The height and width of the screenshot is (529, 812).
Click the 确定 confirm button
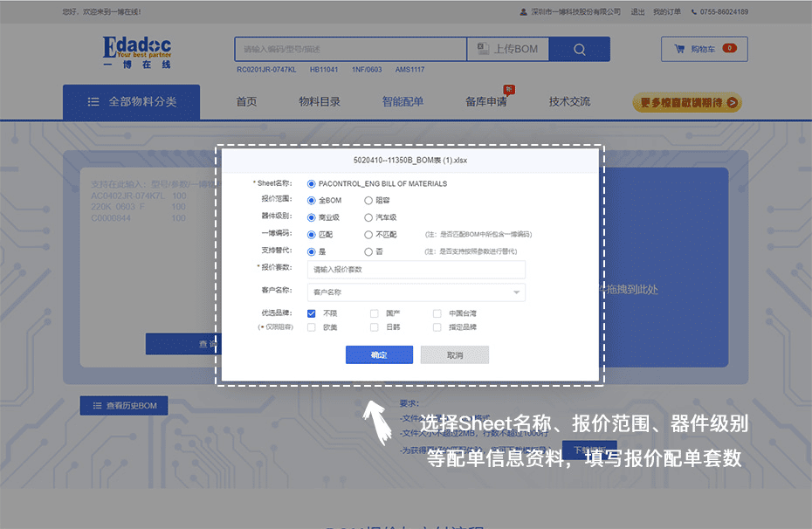click(379, 355)
